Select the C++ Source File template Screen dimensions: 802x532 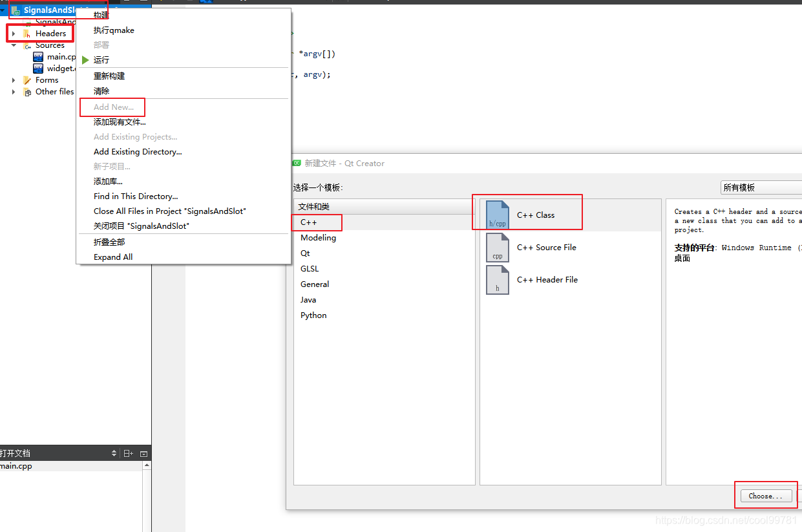click(570, 248)
